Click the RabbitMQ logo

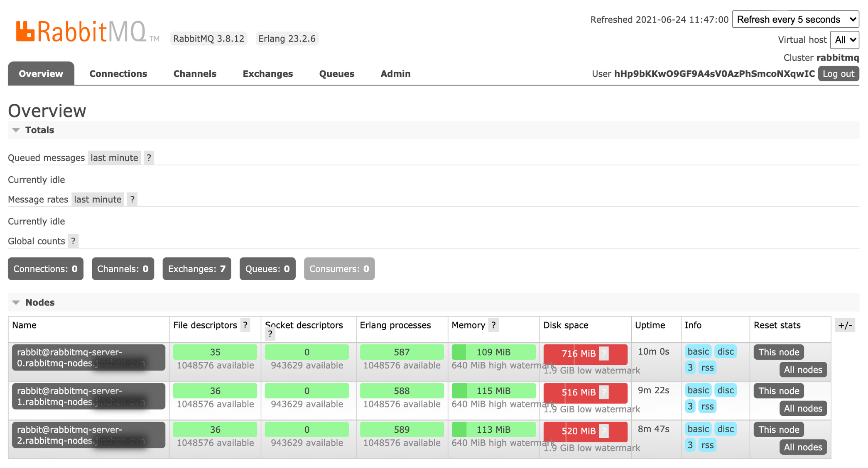click(81, 32)
